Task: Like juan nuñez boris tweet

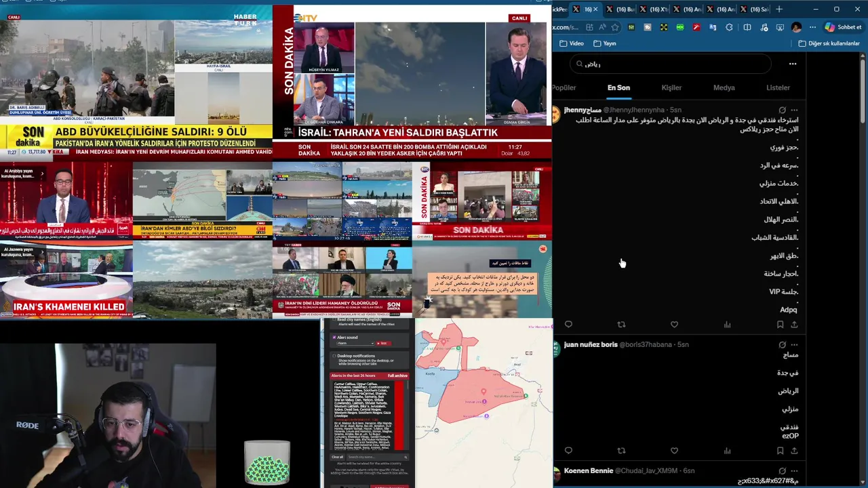Action: [x=674, y=451]
